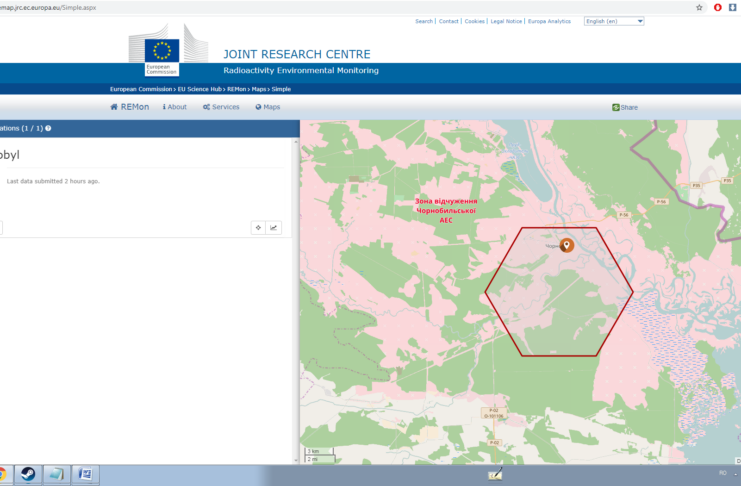This screenshot has width=741, height=486.
Task: Click the bookmark star icon in address bar
Action: [x=699, y=7]
